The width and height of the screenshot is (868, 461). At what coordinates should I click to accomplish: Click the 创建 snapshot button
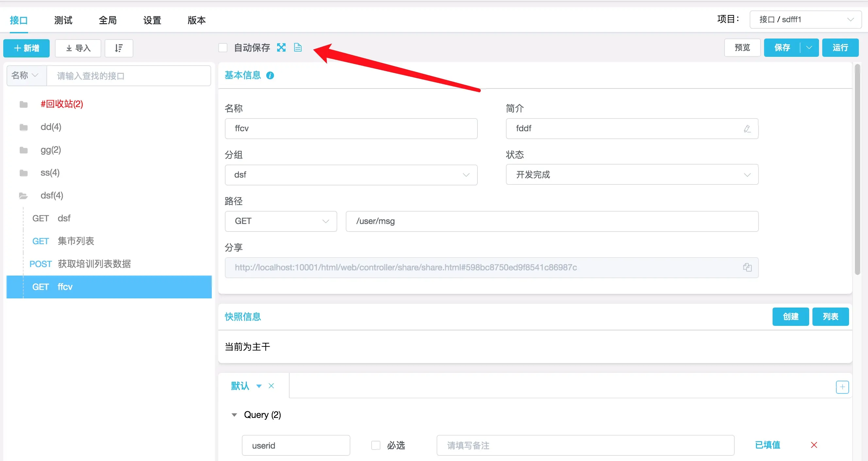(790, 317)
